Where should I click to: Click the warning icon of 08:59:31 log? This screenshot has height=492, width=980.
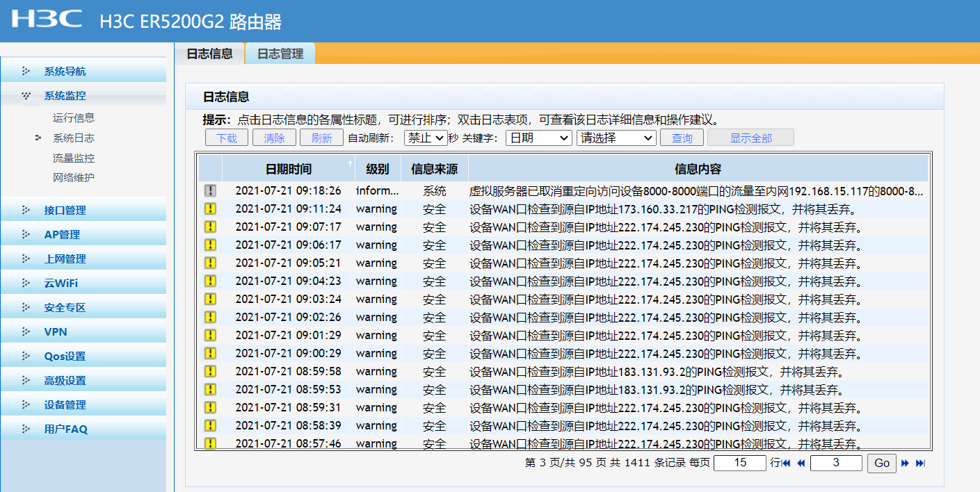210,407
